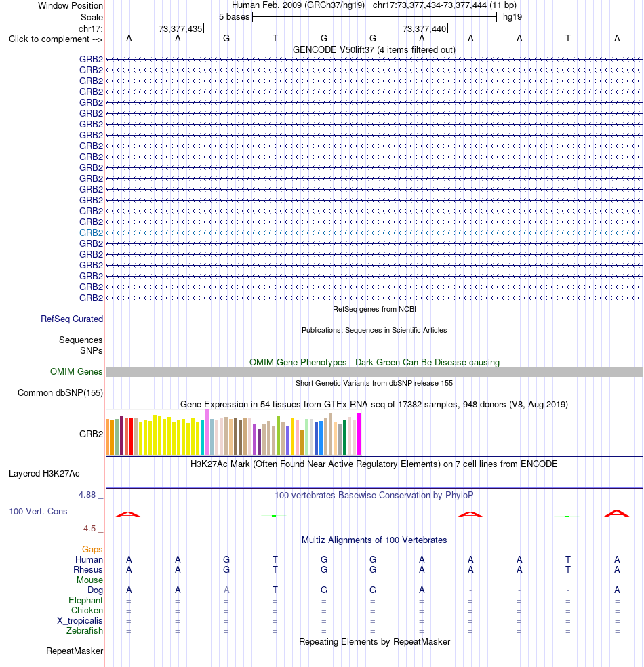Click the orange Gaps label

point(92,550)
